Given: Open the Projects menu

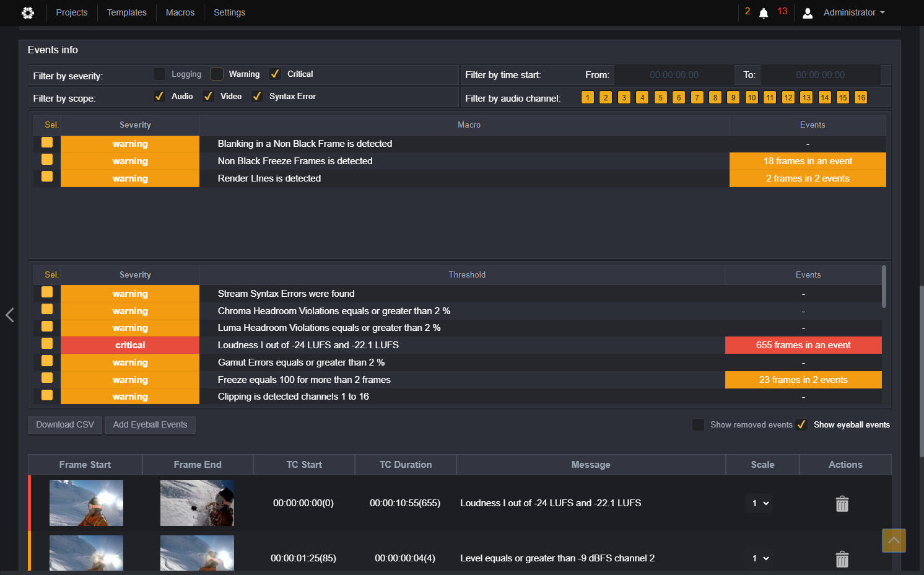Looking at the screenshot, I should (x=72, y=12).
